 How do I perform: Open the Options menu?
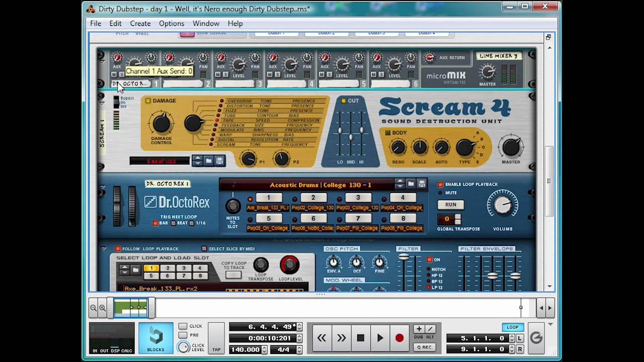click(x=172, y=24)
